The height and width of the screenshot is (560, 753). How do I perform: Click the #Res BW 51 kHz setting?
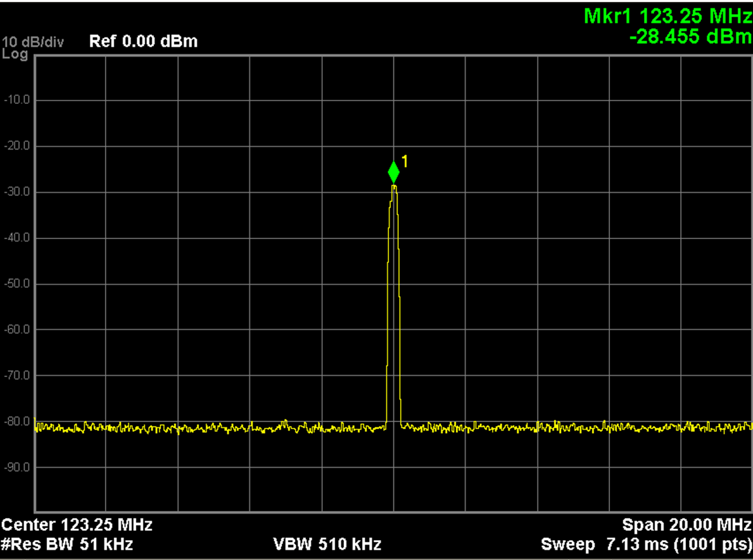(x=67, y=545)
